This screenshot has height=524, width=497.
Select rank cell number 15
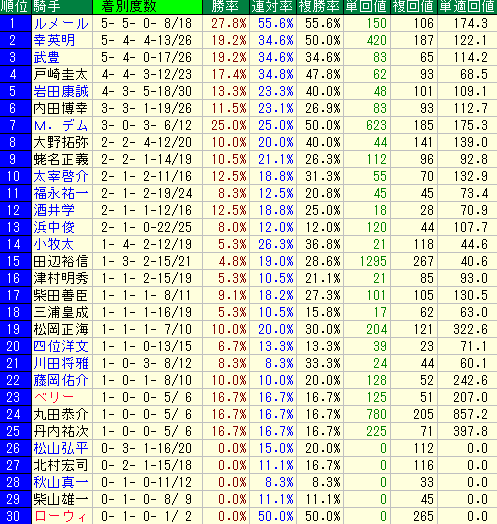point(16,261)
